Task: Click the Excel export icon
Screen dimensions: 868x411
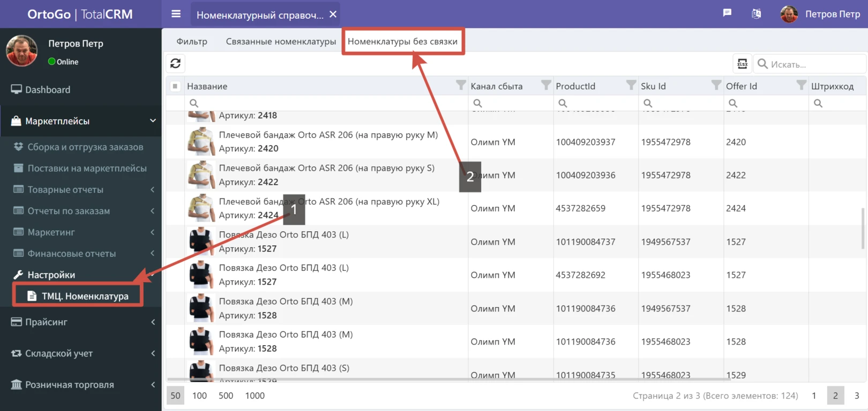Action: (742, 64)
